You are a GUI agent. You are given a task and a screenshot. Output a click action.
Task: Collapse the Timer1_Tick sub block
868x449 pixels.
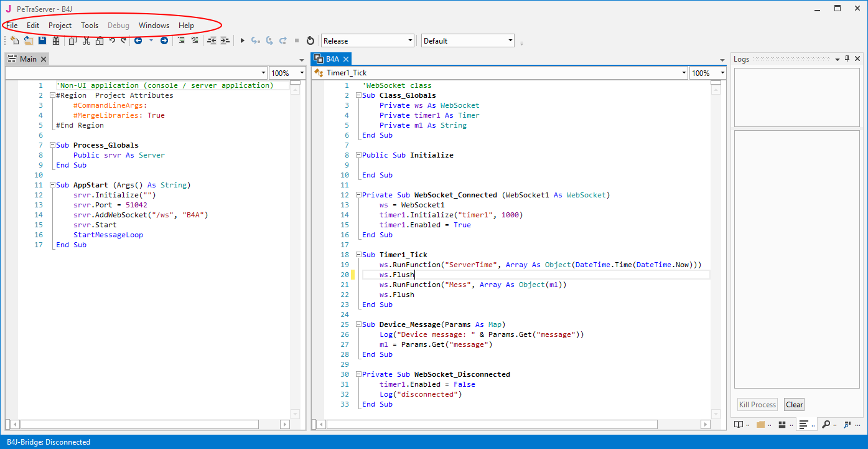coord(358,255)
